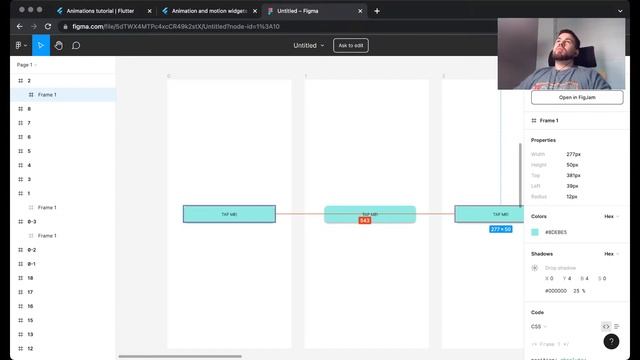Select layer 3 in the layers list
The image size is (640, 360).
coord(63,179)
